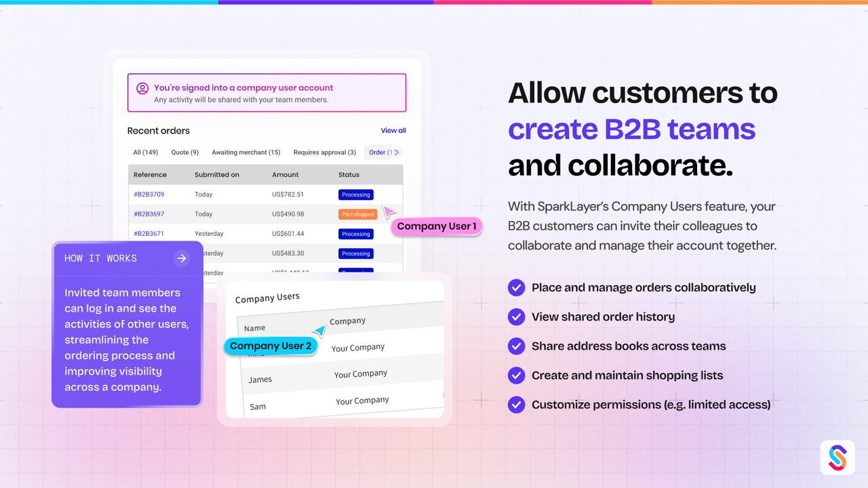Viewport: 868px width, 488px height.
Task: Click the signed into company user account banner
Action: (x=267, y=93)
